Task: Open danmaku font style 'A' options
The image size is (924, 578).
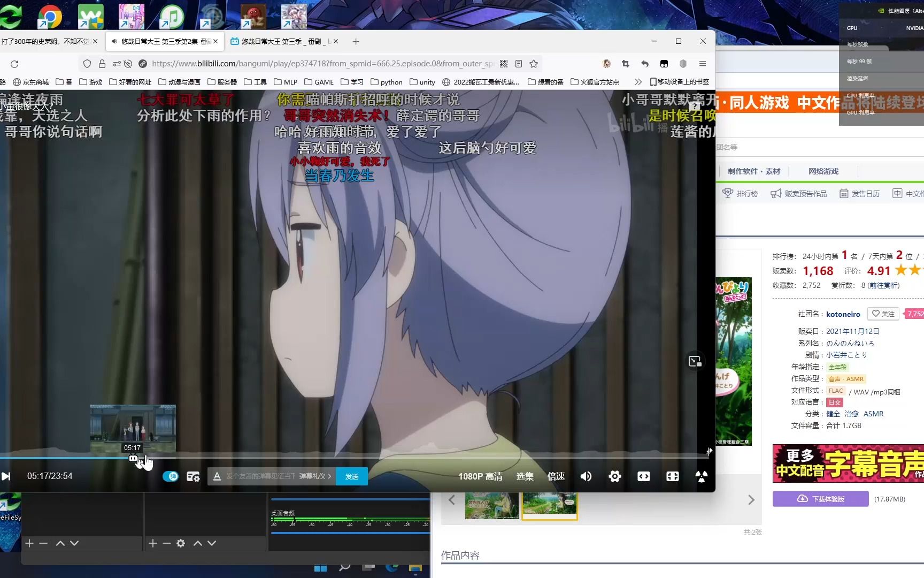Action: pos(217,476)
